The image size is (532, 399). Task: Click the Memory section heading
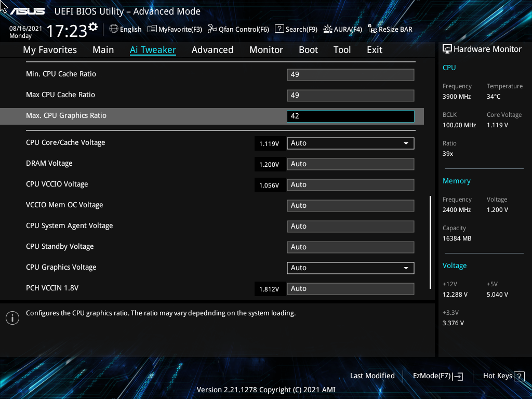tap(457, 181)
